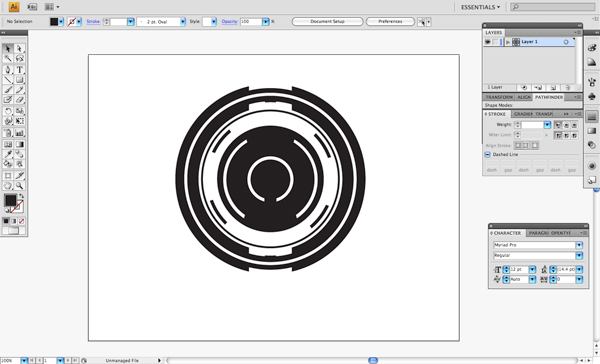
Task: Toggle the Dashed Line checkbox
Action: [488, 155]
